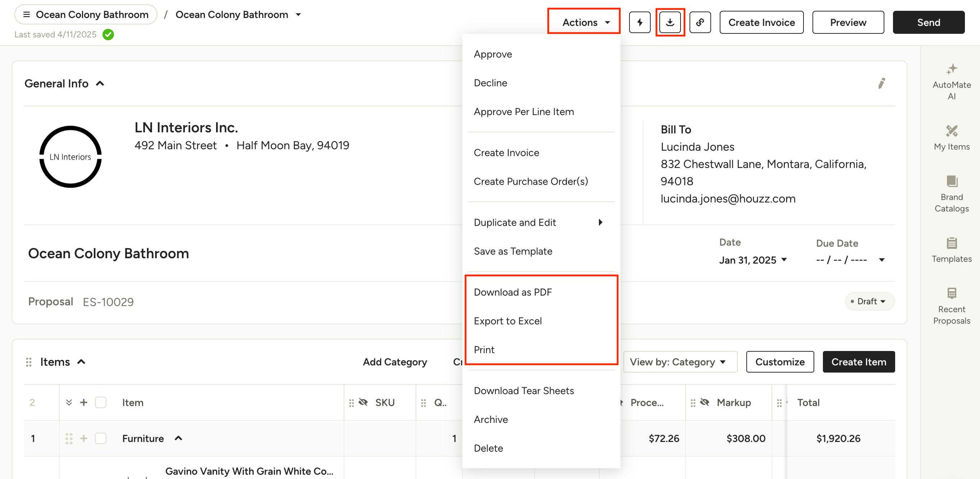Toggle visibility of the Markup column
The width and height of the screenshot is (980, 479).
coord(705,402)
